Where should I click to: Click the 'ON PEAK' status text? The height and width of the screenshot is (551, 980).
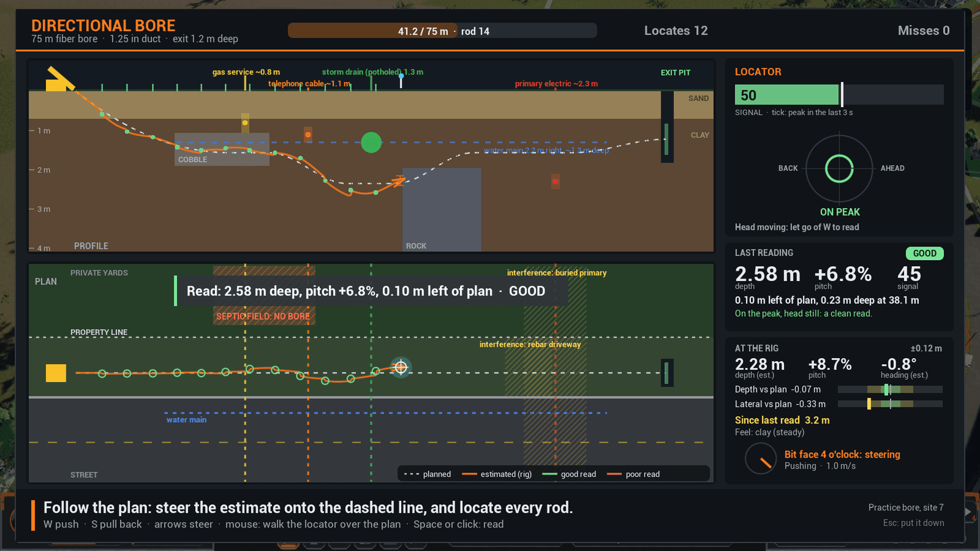coord(840,212)
